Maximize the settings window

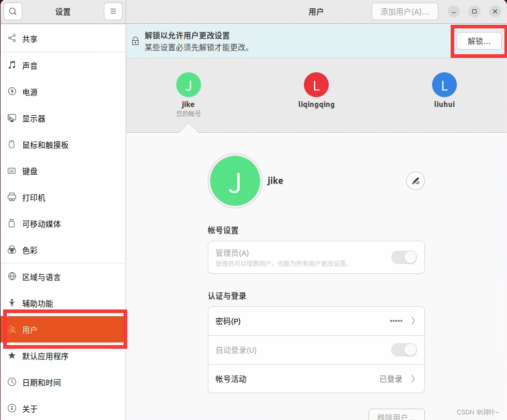point(474,12)
